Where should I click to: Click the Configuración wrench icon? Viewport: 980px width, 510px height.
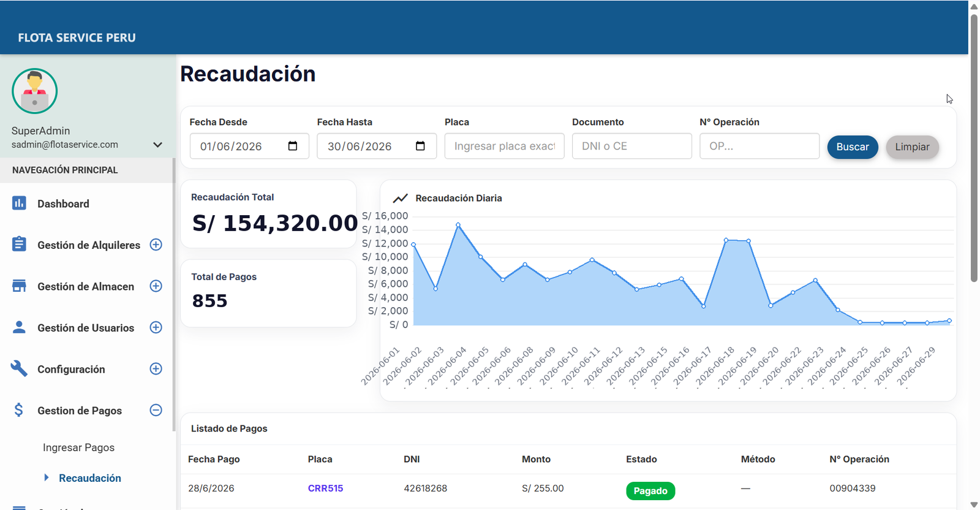point(19,368)
